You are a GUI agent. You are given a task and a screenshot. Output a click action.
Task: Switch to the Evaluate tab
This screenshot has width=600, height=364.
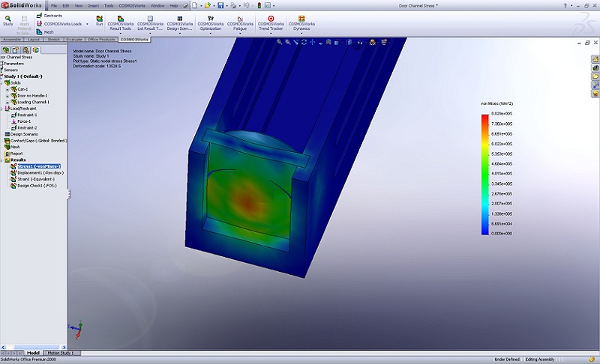(x=75, y=38)
